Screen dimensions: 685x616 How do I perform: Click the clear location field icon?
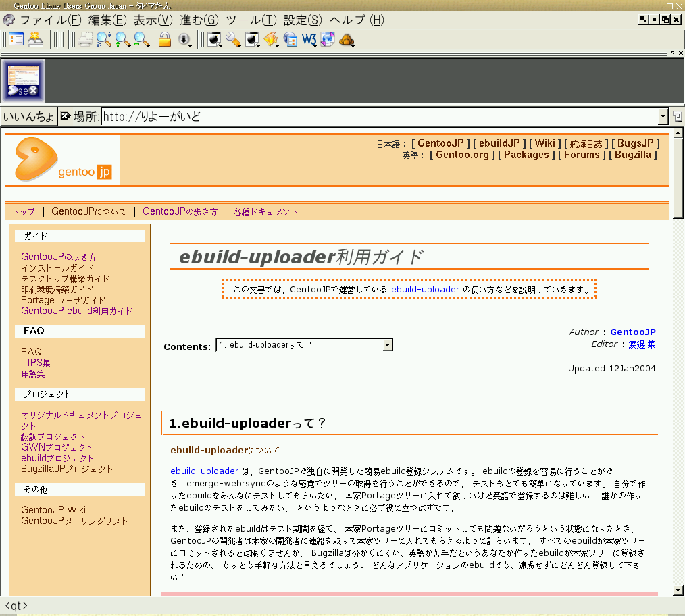coord(66,115)
